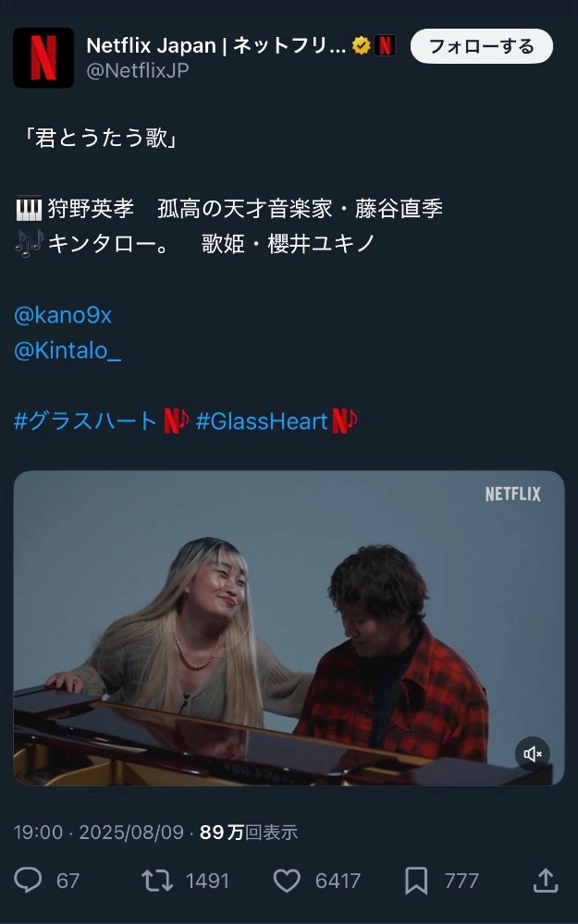Screen dimensions: 578x924
Task: Click the Netflix Japan display name
Action: click(215, 45)
